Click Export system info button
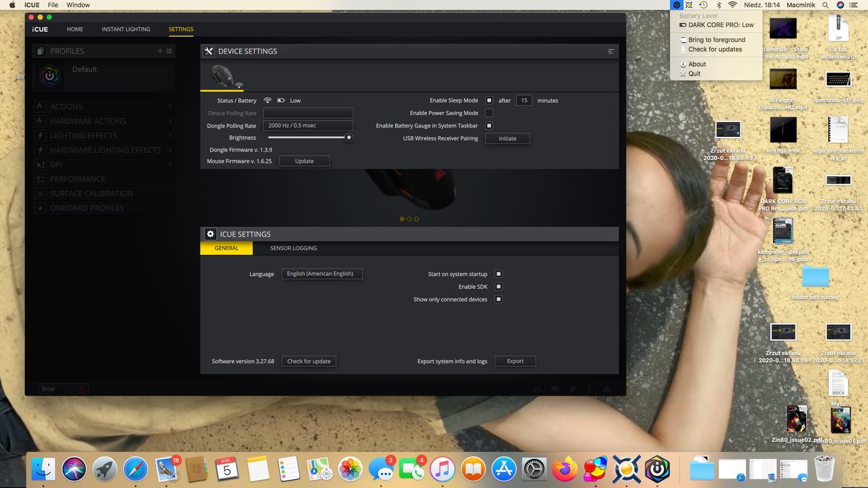The image size is (868, 488). [x=515, y=361]
